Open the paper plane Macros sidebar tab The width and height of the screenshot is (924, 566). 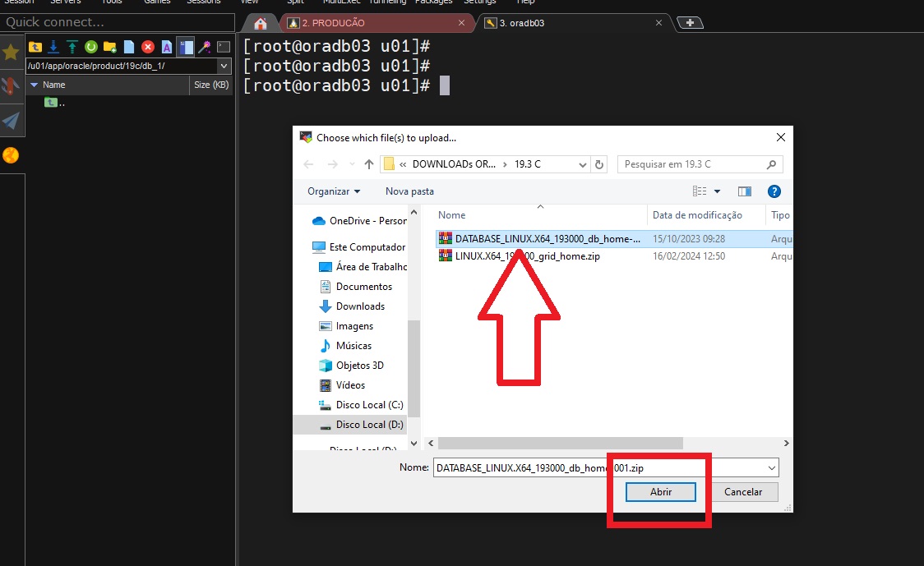(12, 121)
